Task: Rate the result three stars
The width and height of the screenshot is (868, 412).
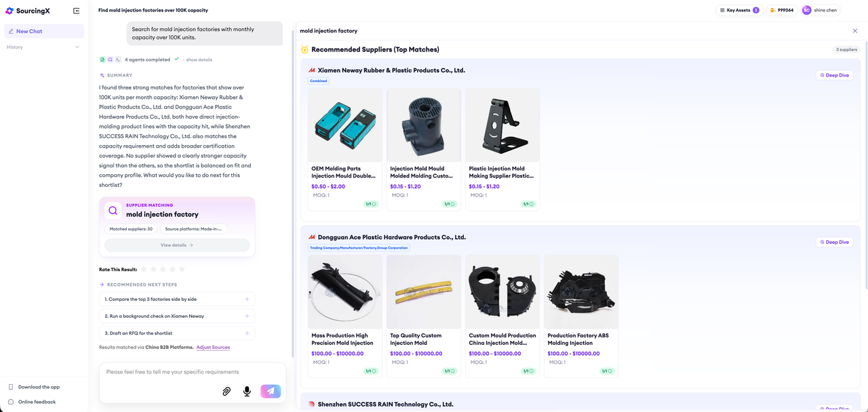Action: [163, 270]
